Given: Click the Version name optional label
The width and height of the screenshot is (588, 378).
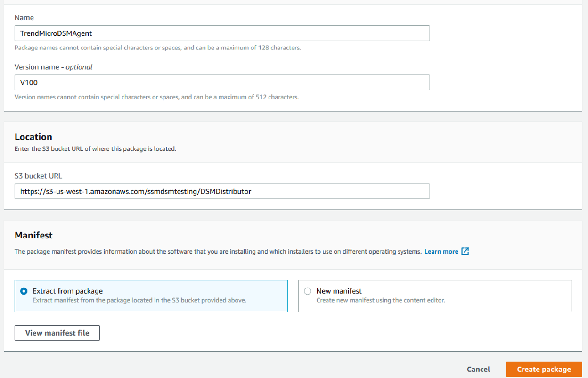Looking at the screenshot, I should click(x=53, y=67).
